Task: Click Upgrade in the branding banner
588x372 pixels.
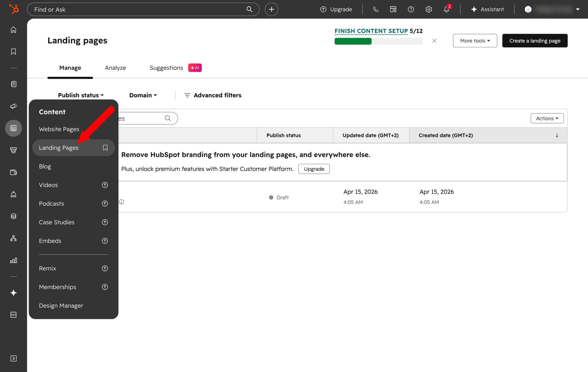Action: coord(314,169)
